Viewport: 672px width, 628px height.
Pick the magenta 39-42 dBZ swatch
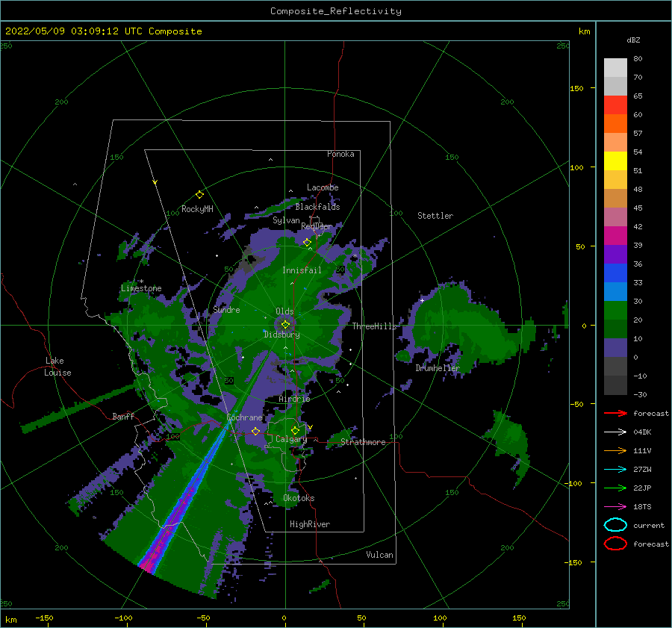click(x=615, y=236)
